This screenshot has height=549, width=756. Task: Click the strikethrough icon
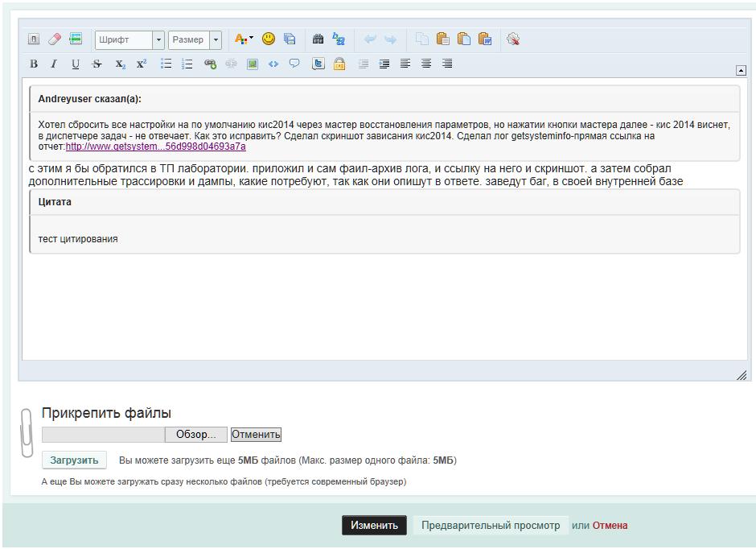click(x=97, y=64)
